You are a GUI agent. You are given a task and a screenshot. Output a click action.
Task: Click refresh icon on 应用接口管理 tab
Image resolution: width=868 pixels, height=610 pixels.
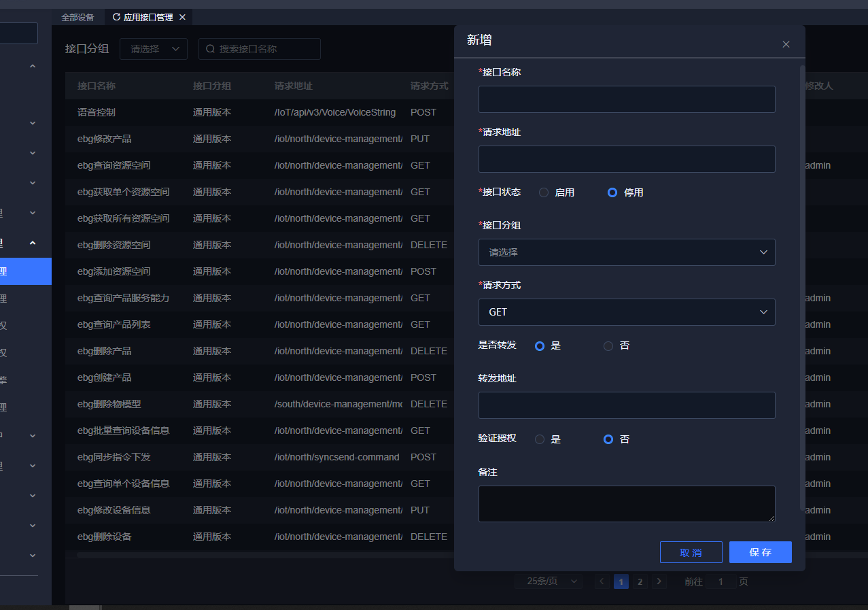(116, 17)
